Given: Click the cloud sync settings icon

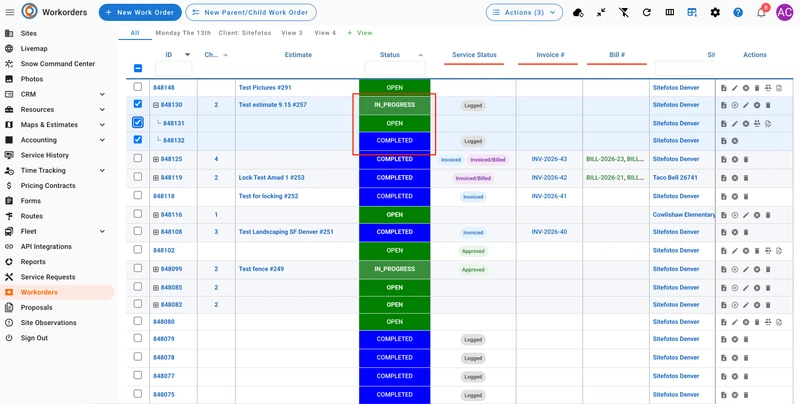Looking at the screenshot, I should 578,12.
